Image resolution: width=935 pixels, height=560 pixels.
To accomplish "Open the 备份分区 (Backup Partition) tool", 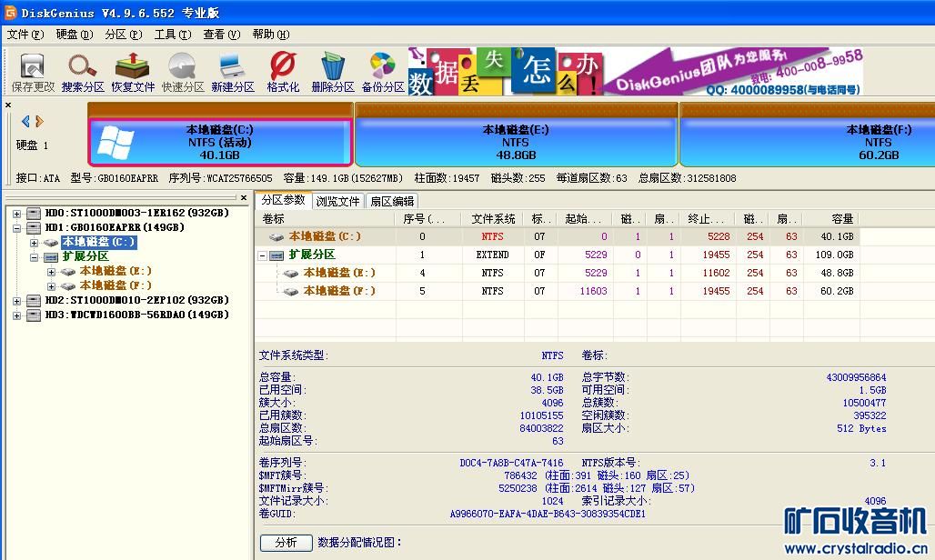I will [383, 73].
